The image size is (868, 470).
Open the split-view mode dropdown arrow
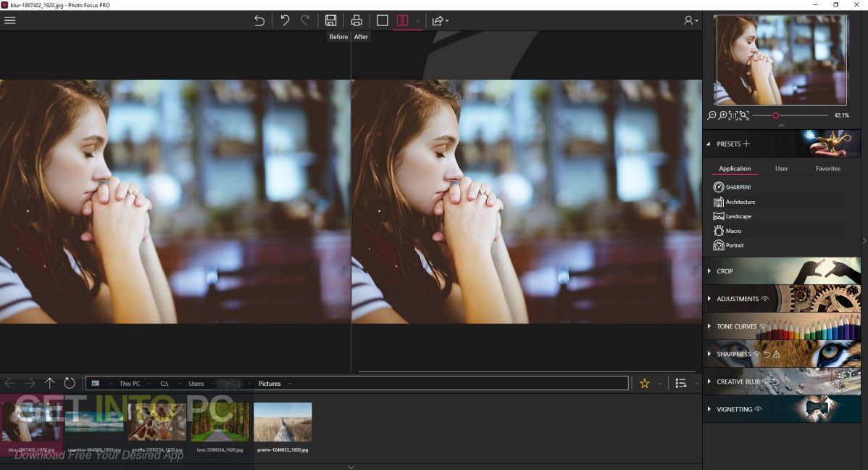[x=417, y=20]
